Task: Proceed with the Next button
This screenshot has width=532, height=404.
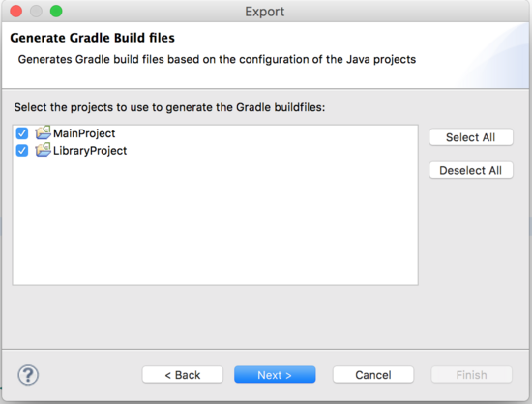Action: click(275, 375)
